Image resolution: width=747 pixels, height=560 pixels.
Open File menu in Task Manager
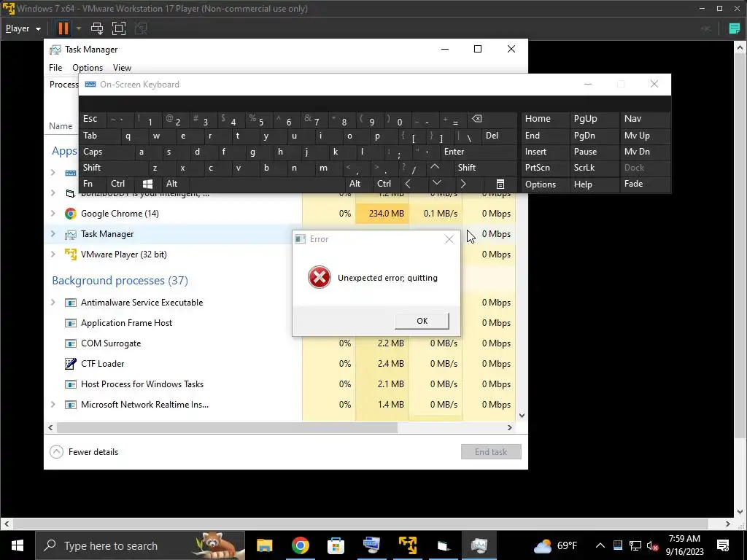[55, 68]
